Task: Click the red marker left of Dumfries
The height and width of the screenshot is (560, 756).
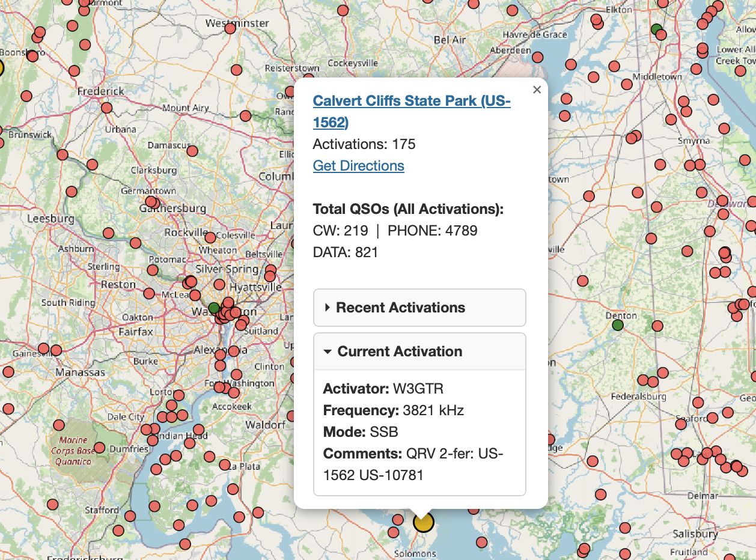Action: point(100,448)
